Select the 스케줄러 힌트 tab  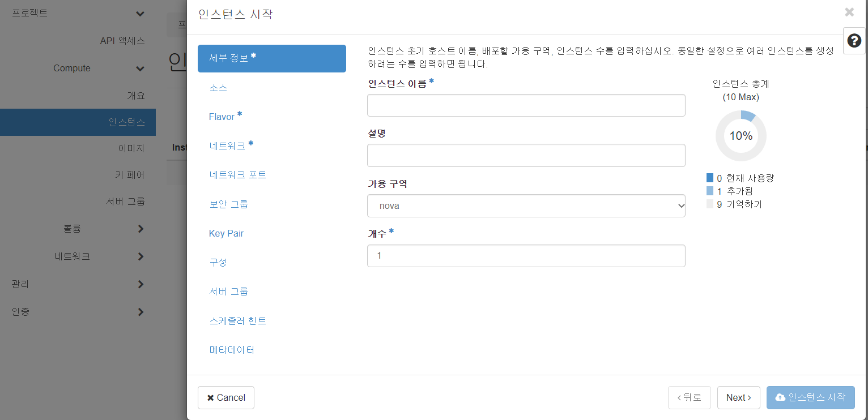(237, 321)
